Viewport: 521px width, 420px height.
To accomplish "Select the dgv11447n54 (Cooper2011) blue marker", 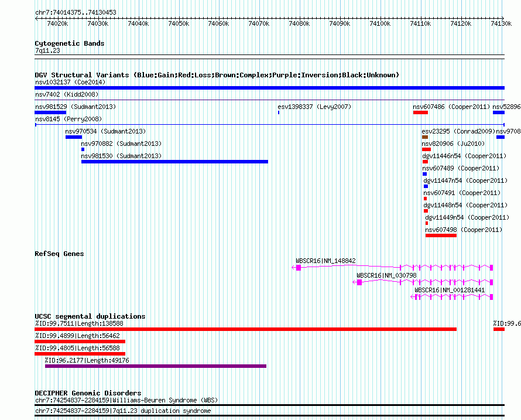I will 426,186.
